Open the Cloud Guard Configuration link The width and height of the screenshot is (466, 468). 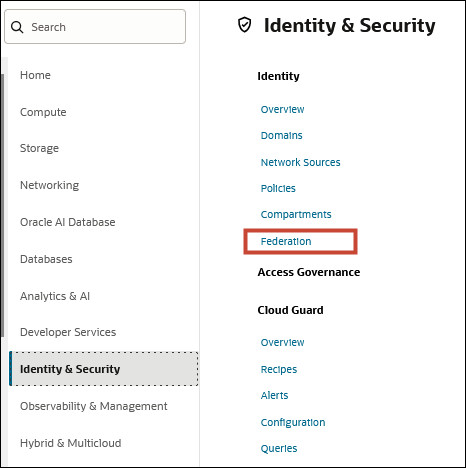pyautogui.click(x=293, y=422)
